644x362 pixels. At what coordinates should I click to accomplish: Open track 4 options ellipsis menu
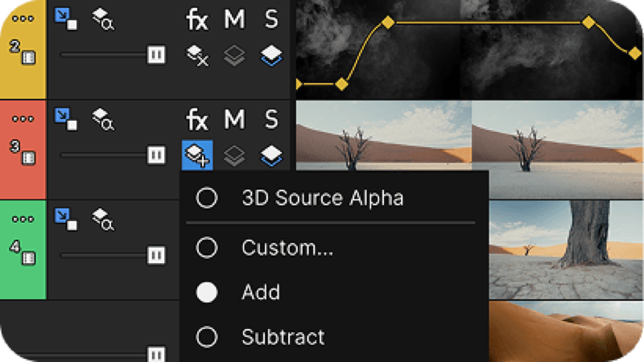[23, 219]
